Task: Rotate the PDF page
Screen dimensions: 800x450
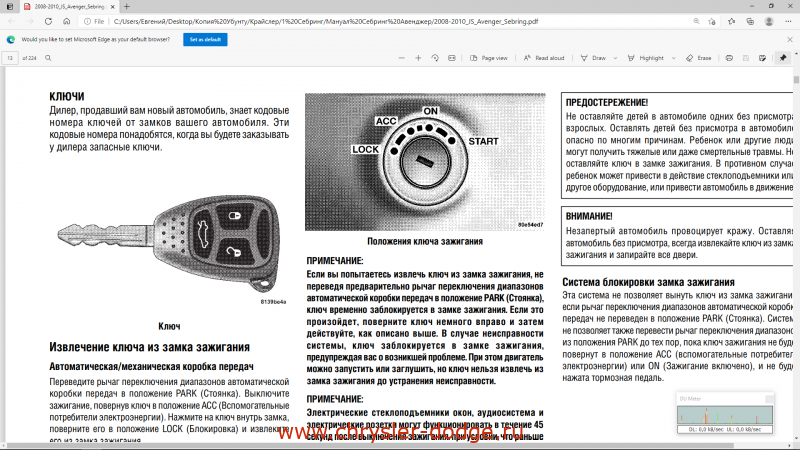Action: click(x=435, y=58)
